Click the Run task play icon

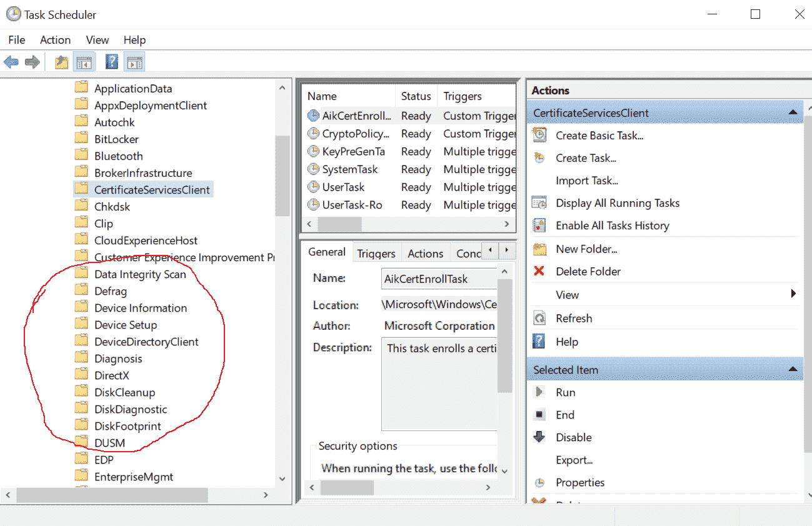click(x=539, y=392)
